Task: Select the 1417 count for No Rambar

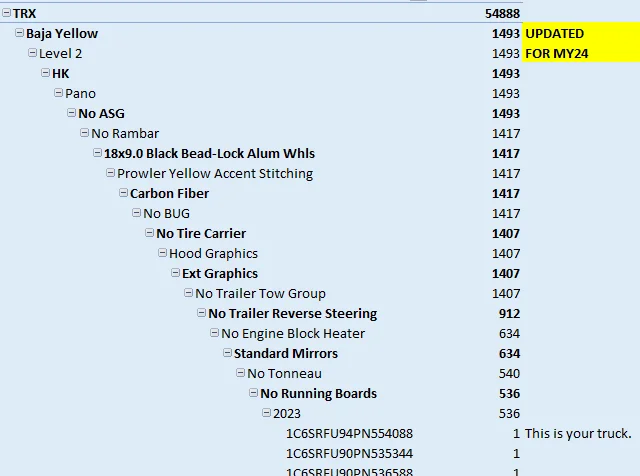Action: click(506, 133)
